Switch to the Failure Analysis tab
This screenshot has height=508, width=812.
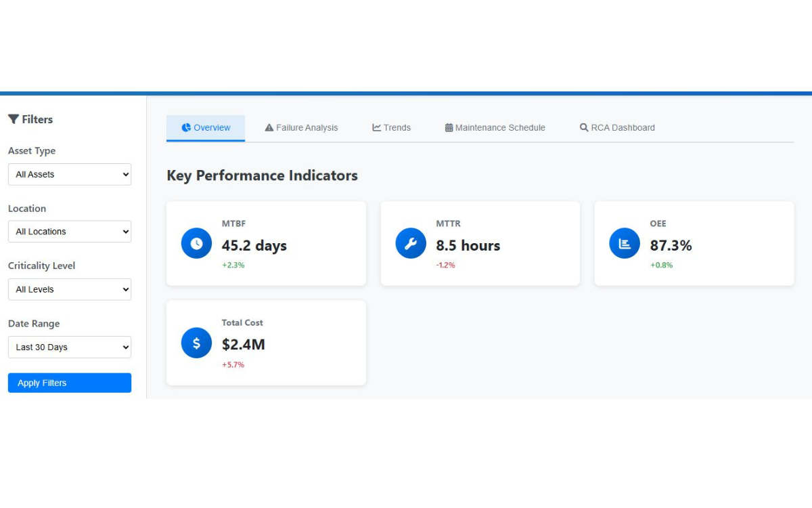[x=300, y=127]
